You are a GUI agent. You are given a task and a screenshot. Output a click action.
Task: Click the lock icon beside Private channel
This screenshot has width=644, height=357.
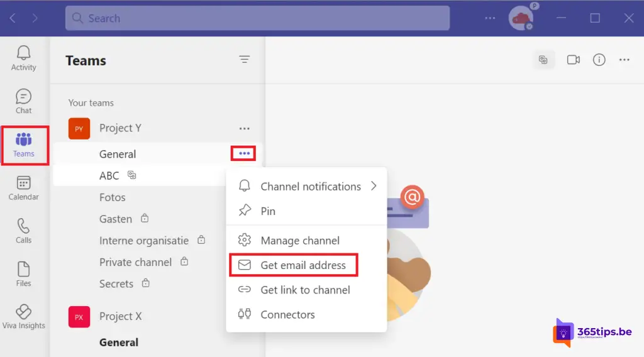click(184, 261)
